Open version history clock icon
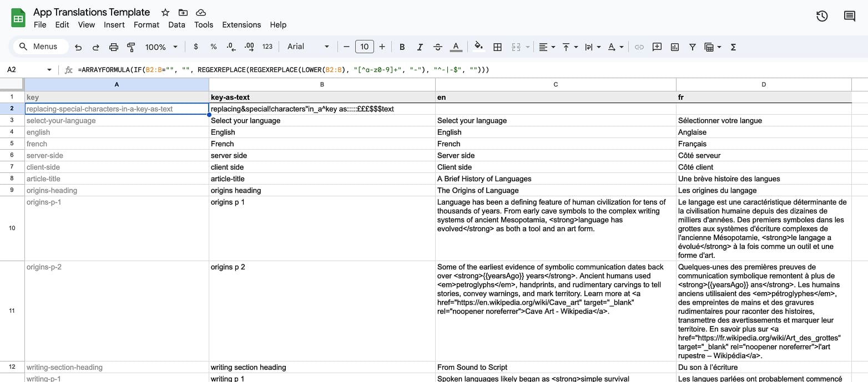 pyautogui.click(x=822, y=16)
